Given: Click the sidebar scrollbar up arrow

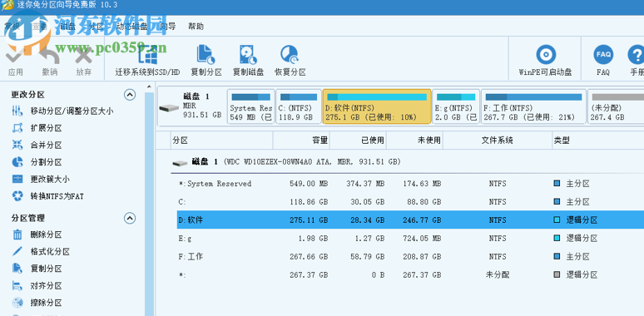Looking at the screenshot, I should [x=150, y=86].
